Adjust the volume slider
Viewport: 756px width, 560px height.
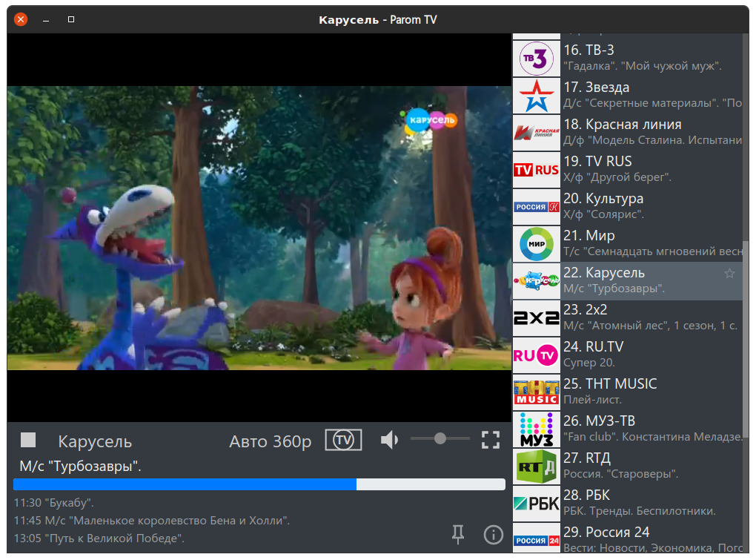[x=440, y=438]
